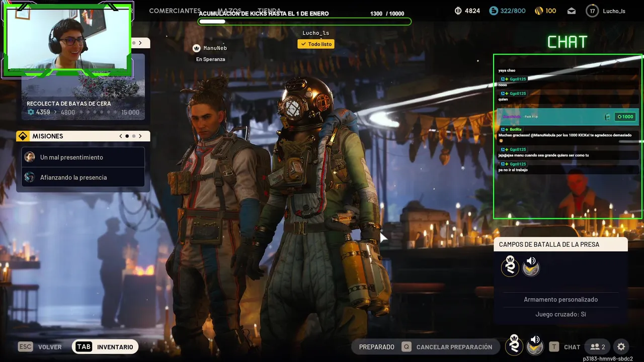Click the blue currency icon beside 322/800
644x362 pixels.
494,11
